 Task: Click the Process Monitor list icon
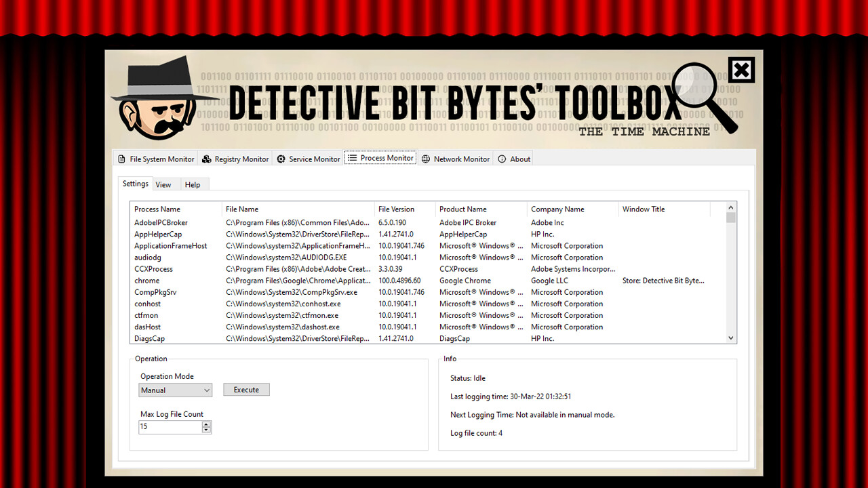pyautogui.click(x=352, y=157)
